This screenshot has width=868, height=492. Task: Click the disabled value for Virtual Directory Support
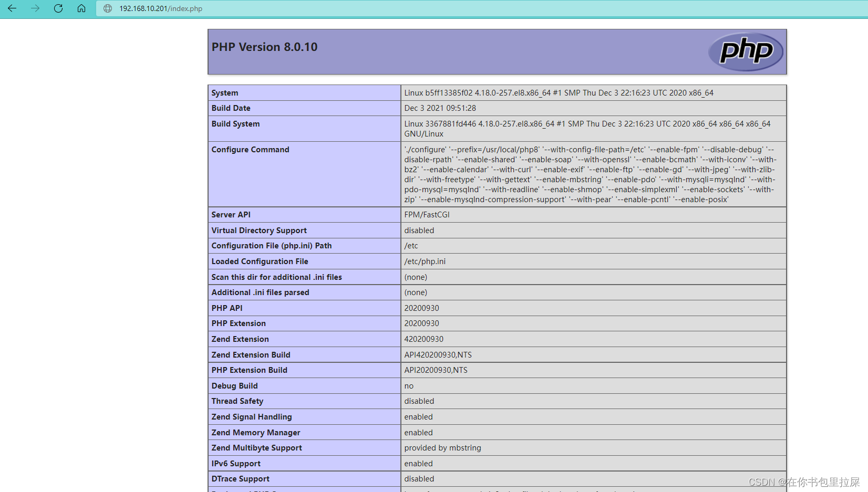coord(419,231)
